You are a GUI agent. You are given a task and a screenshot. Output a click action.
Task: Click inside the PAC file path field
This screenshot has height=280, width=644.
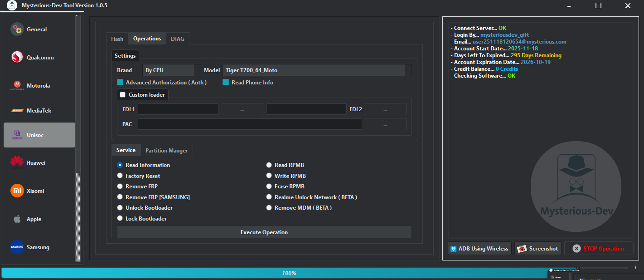coord(249,124)
